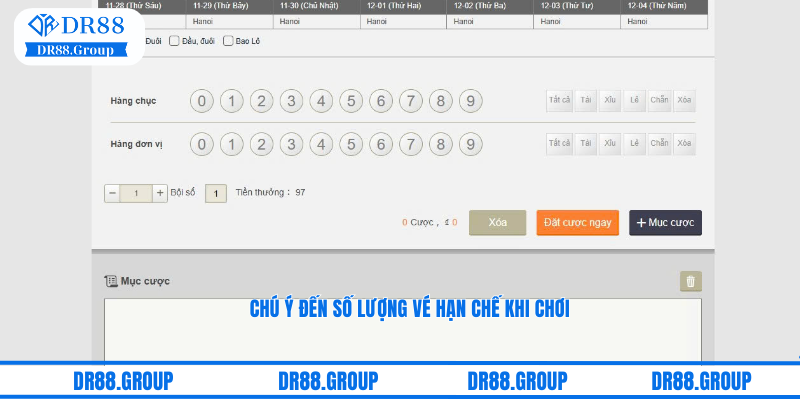This screenshot has height=400, width=800.
Task: Pick digit 0 in Hàng đơn vị row
Action: point(202,144)
